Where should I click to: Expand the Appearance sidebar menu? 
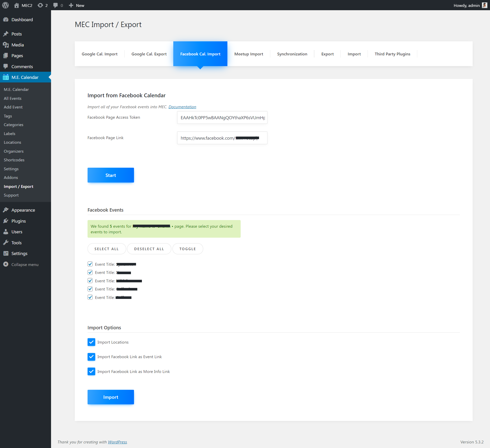(23, 210)
